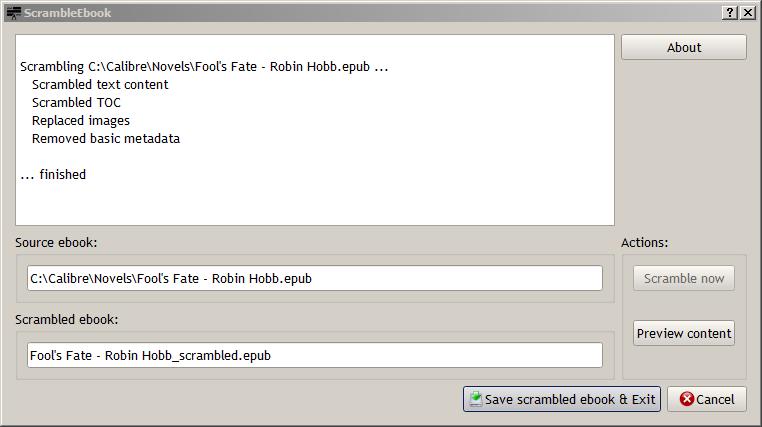Click into the Scrambled ebook filename field

point(315,355)
